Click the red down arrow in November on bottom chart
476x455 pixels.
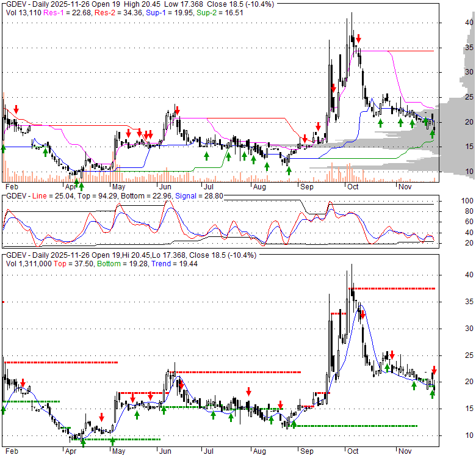[x=434, y=370]
